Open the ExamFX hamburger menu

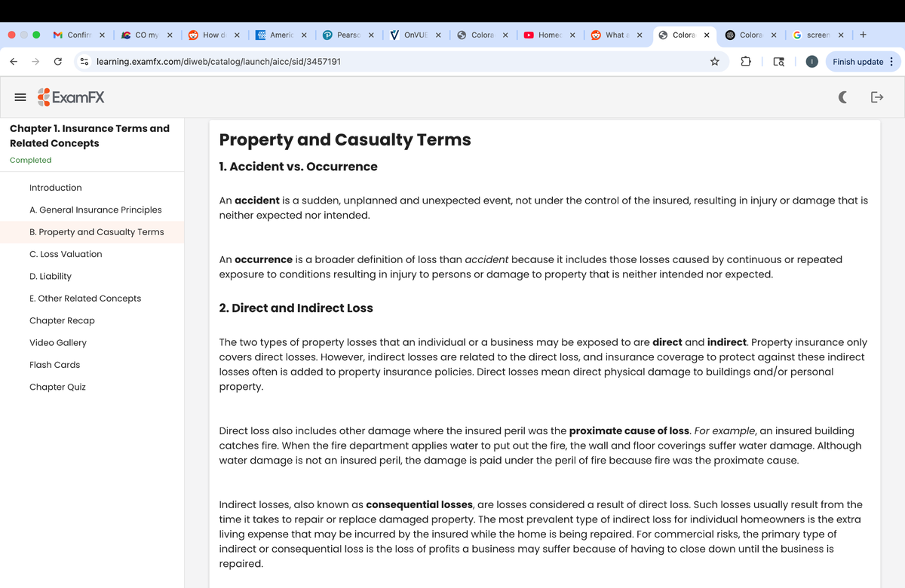21,97
